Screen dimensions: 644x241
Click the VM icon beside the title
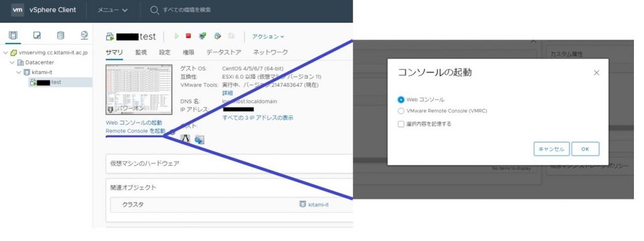click(x=109, y=36)
